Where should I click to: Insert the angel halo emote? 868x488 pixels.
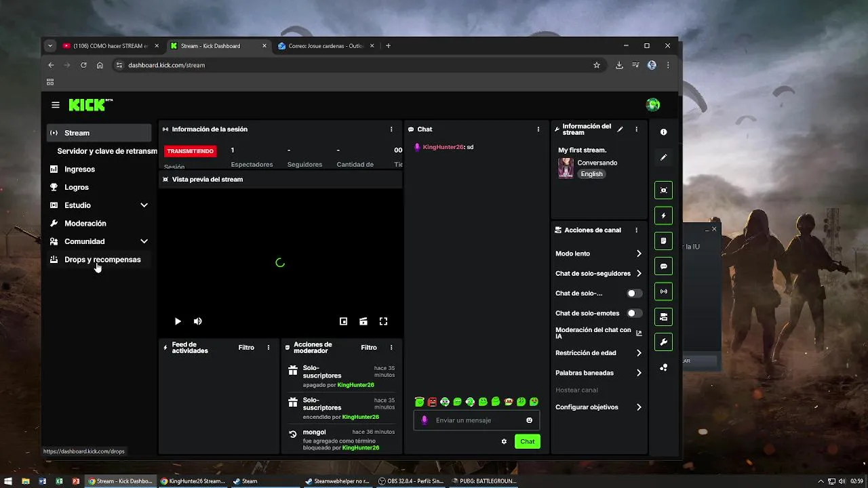point(420,402)
